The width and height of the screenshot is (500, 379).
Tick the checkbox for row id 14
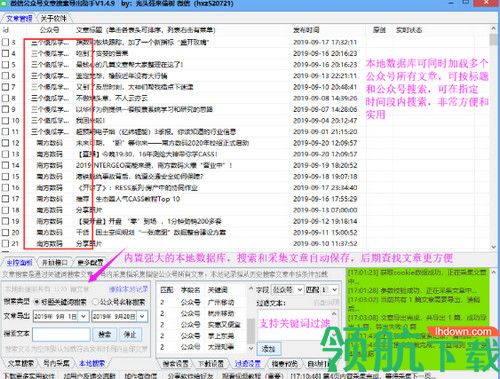5,165
